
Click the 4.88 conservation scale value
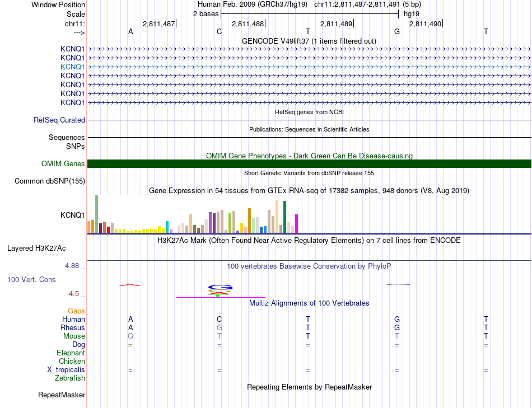[72, 266]
